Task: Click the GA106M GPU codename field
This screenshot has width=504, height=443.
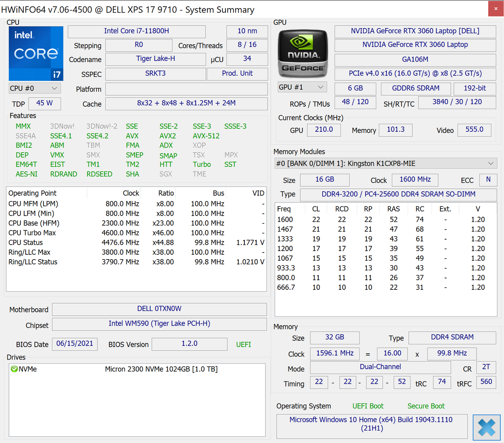Action: [415, 59]
